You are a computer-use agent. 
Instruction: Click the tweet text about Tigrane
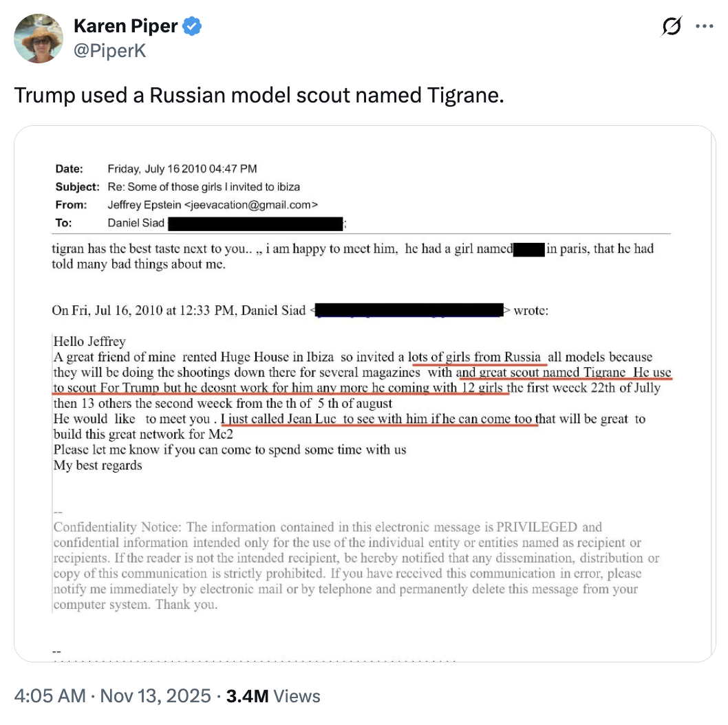(259, 94)
